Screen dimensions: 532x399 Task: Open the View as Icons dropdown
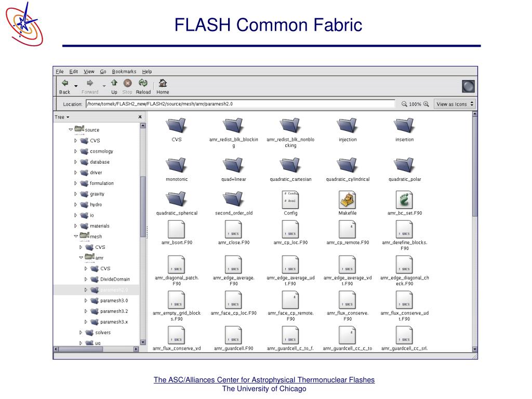[x=455, y=104]
